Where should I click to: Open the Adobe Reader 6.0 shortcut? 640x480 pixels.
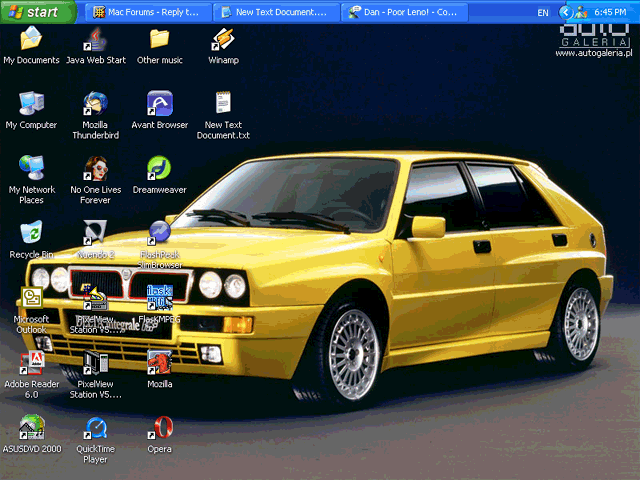[31, 362]
